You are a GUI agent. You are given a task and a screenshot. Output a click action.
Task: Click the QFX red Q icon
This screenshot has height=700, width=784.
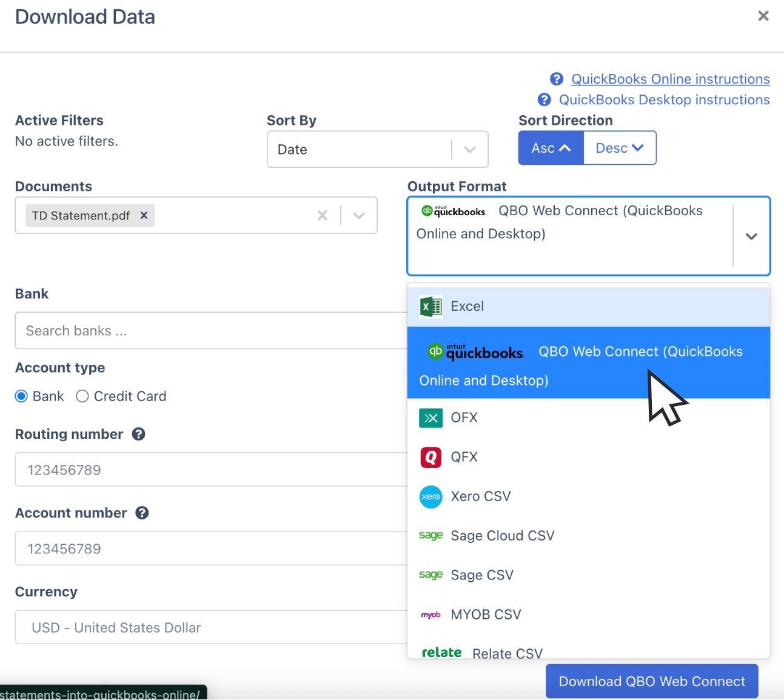point(431,457)
